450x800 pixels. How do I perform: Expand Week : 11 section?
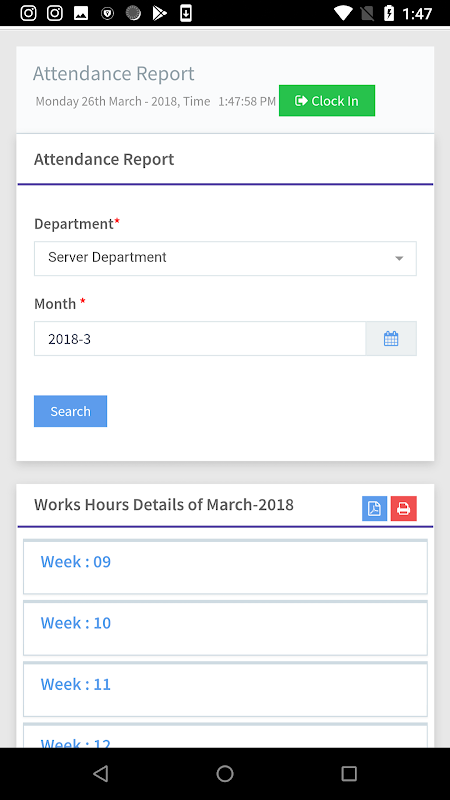pos(225,689)
